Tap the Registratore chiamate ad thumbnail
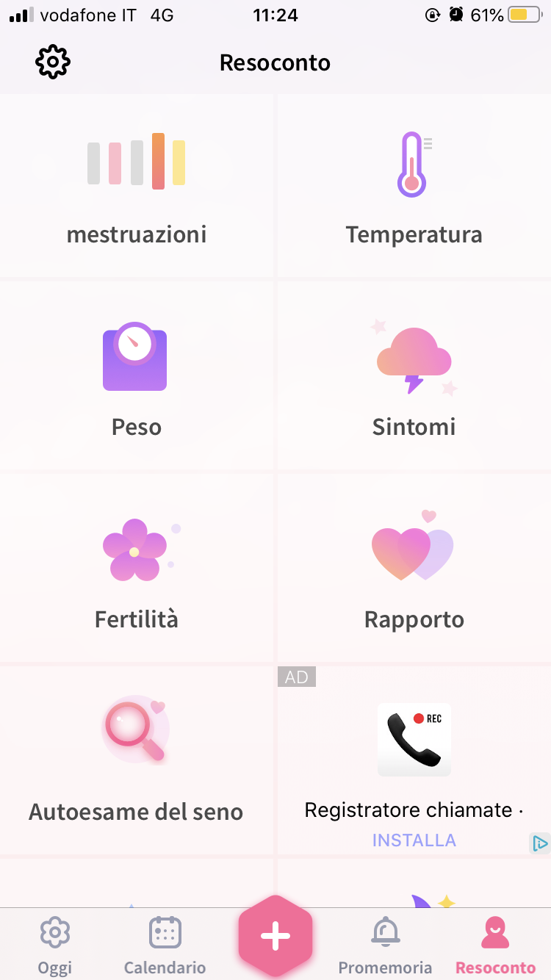 [x=414, y=740]
